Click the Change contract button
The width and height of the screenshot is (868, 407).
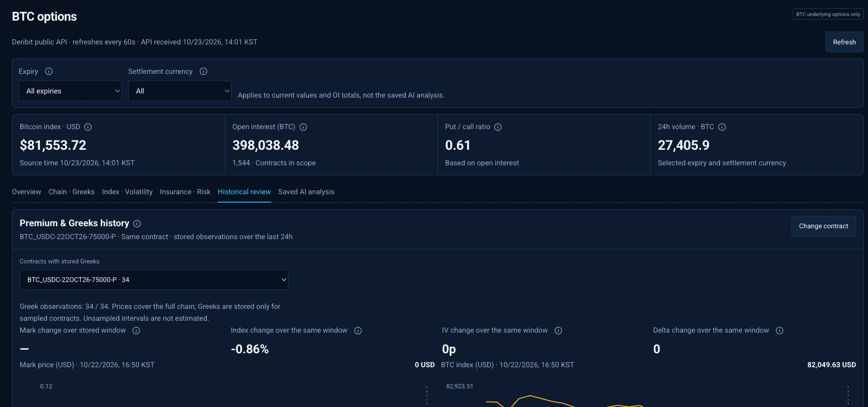point(824,226)
